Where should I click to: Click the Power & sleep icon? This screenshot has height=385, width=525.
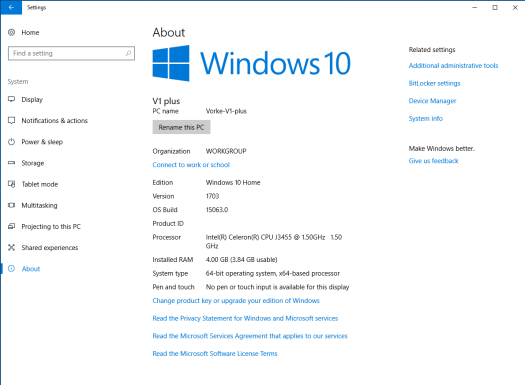[11, 142]
